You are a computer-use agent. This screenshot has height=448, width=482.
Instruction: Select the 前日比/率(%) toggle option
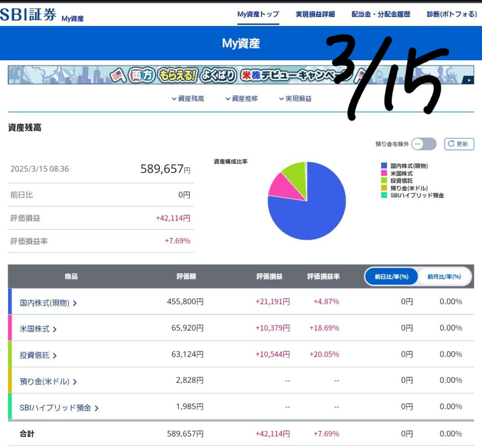tap(391, 277)
